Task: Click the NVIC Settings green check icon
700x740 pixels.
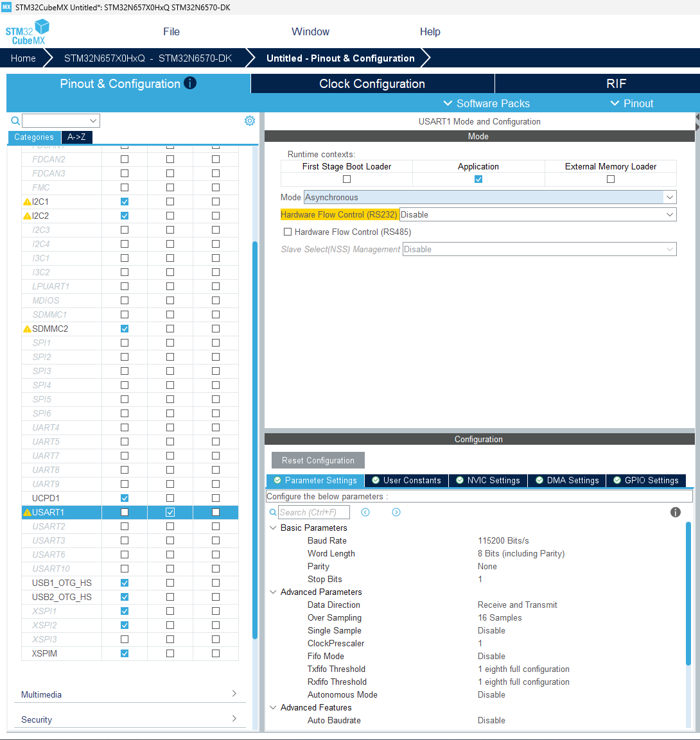Action: (x=460, y=481)
